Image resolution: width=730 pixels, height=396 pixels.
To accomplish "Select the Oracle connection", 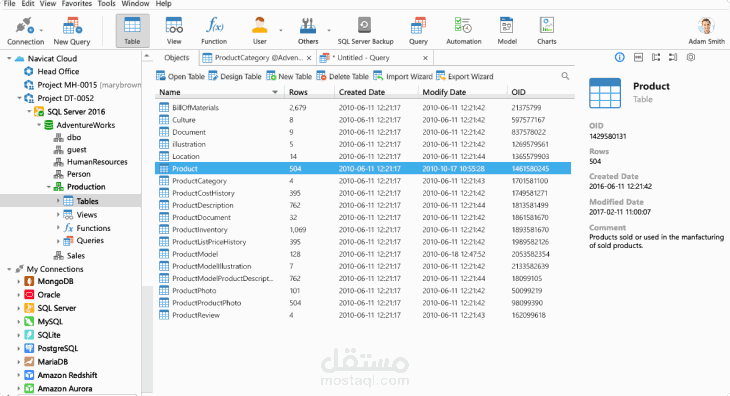I will click(x=49, y=295).
